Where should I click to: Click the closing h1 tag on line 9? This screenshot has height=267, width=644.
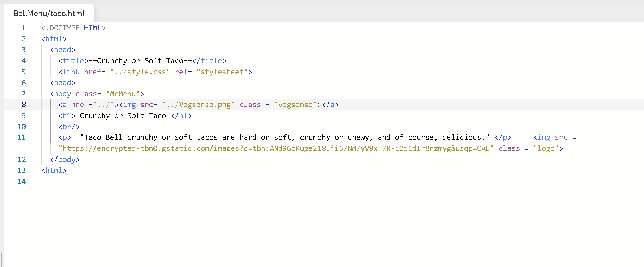181,116
